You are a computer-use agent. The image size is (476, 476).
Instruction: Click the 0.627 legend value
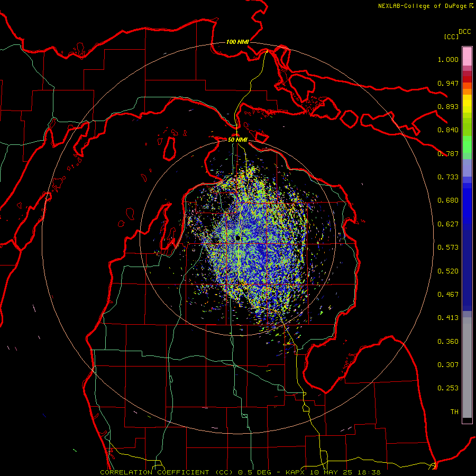coord(448,224)
